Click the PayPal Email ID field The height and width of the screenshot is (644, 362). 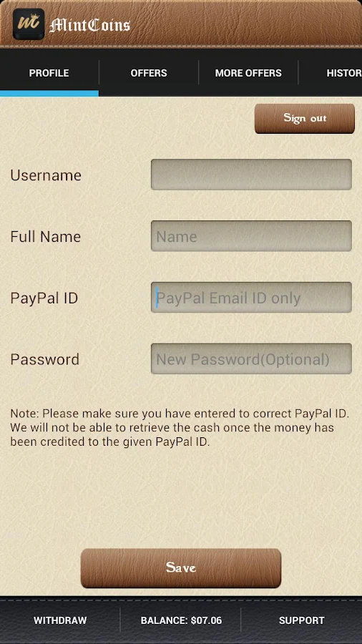pos(251,298)
